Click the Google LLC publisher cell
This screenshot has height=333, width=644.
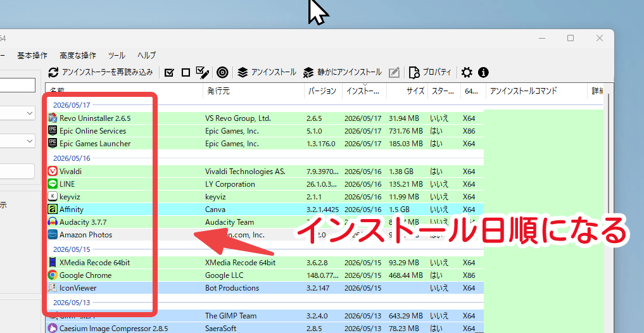[x=225, y=275]
